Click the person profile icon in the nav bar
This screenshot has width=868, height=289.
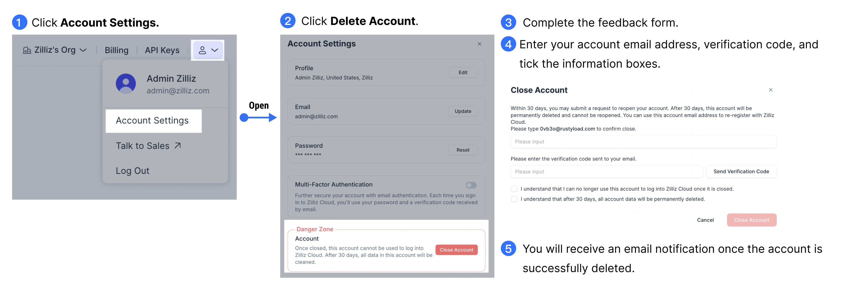click(x=203, y=50)
